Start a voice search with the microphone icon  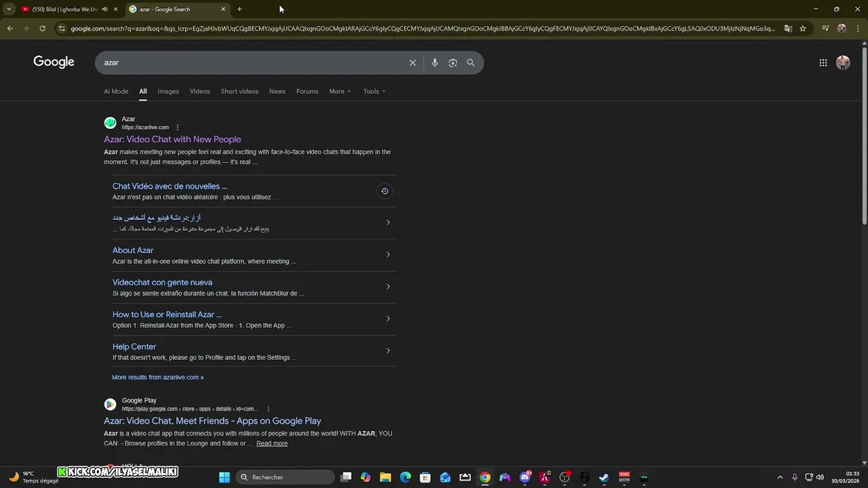[435, 62]
